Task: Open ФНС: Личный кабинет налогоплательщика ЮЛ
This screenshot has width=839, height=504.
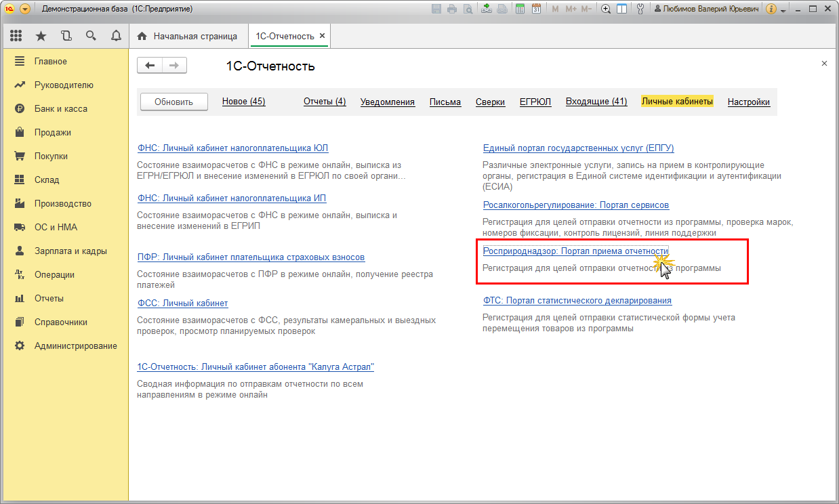Action: pos(233,148)
